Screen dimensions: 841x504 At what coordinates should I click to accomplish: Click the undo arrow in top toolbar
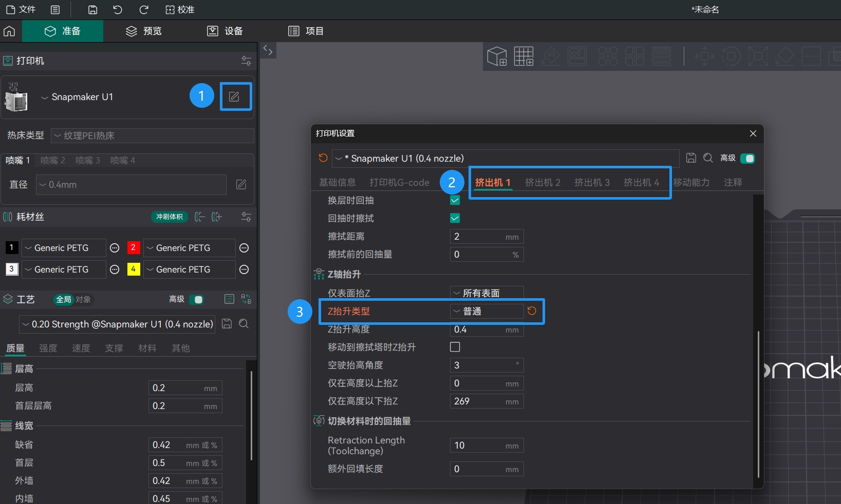click(118, 10)
